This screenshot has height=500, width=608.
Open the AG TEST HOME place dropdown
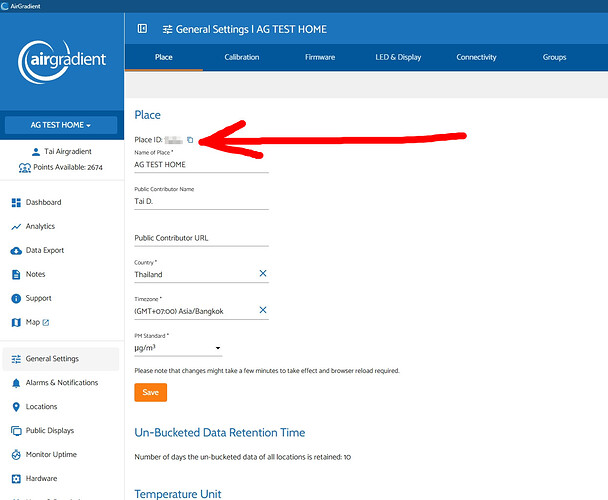tap(62, 125)
